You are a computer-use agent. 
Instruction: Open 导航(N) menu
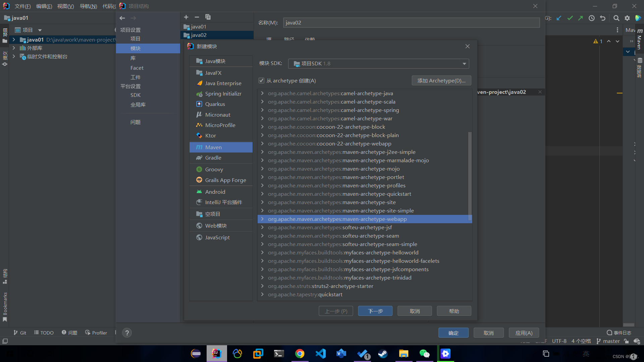pyautogui.click(x=88, y=6)
